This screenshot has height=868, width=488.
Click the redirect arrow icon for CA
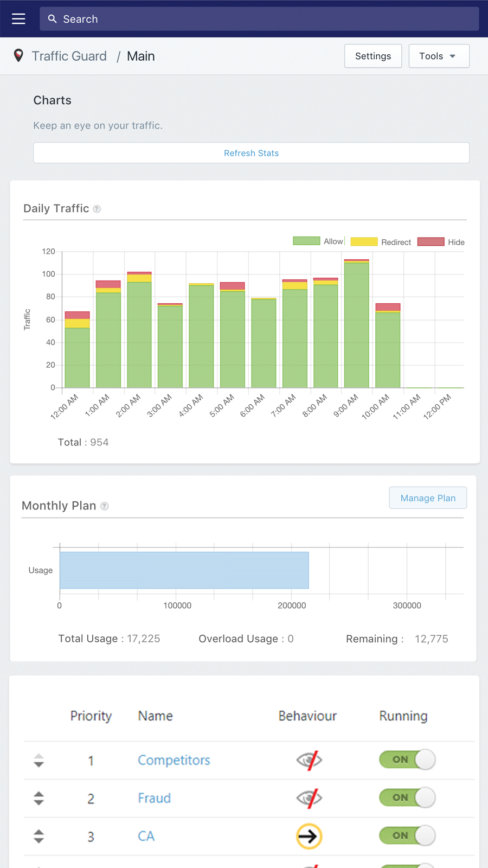[309, 836]
